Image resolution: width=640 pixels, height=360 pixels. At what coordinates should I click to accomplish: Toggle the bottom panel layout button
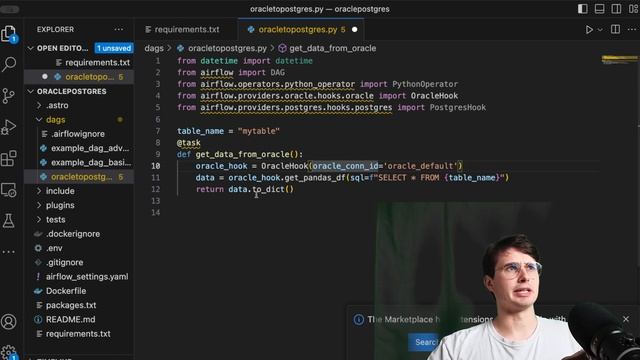[x=599, y=9]
